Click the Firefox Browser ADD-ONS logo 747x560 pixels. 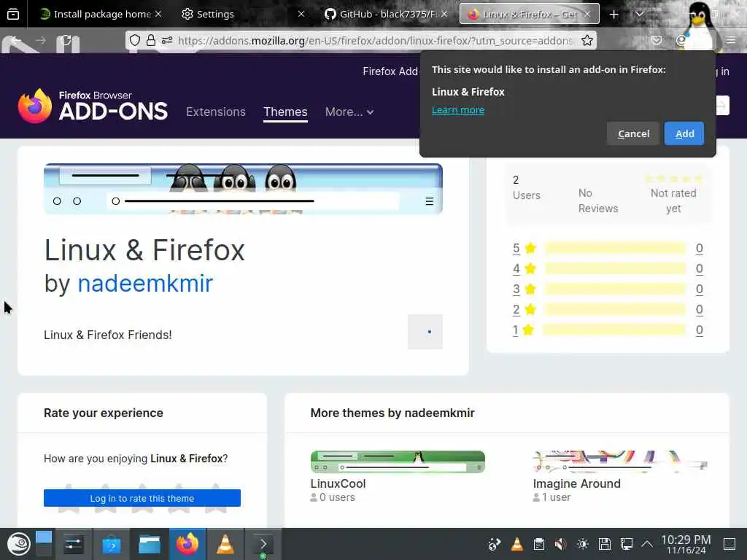[93, 106]
